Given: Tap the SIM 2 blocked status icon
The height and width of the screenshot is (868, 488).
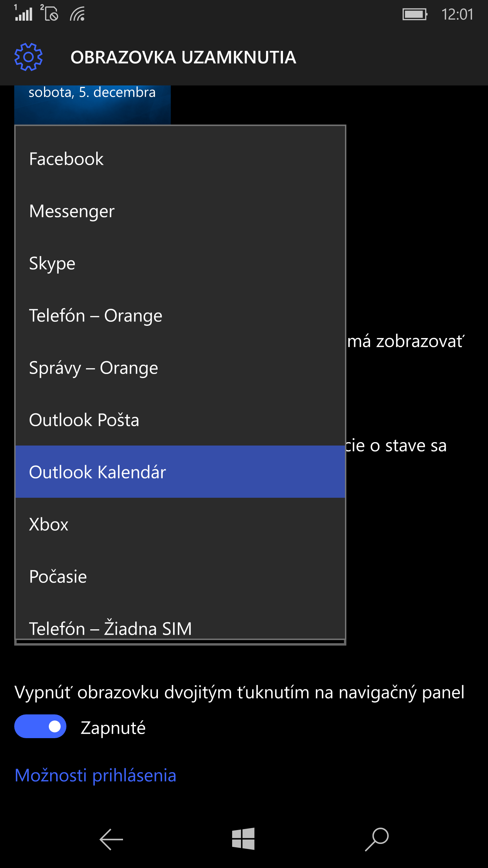Looking at the screenshot, I should click(x=49, y=13).
